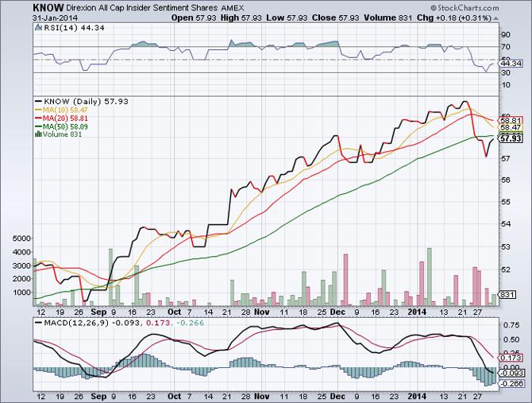Click the -0.093 MACD tag on the right axis
The width and height of the screenshot is (532, 403).
pos(511,373)
